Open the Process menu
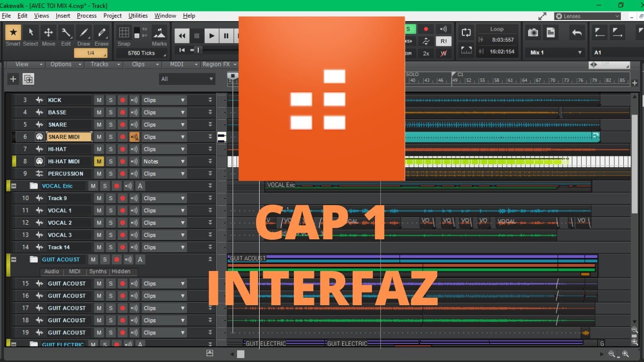644x362 pixels. tap(87, 16)
